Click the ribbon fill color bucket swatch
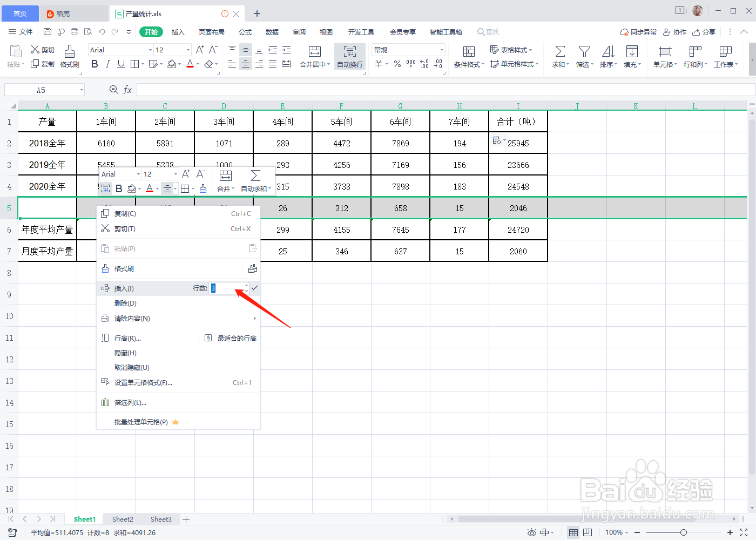This screenshot has height=540, width=756. pos(171,64)
